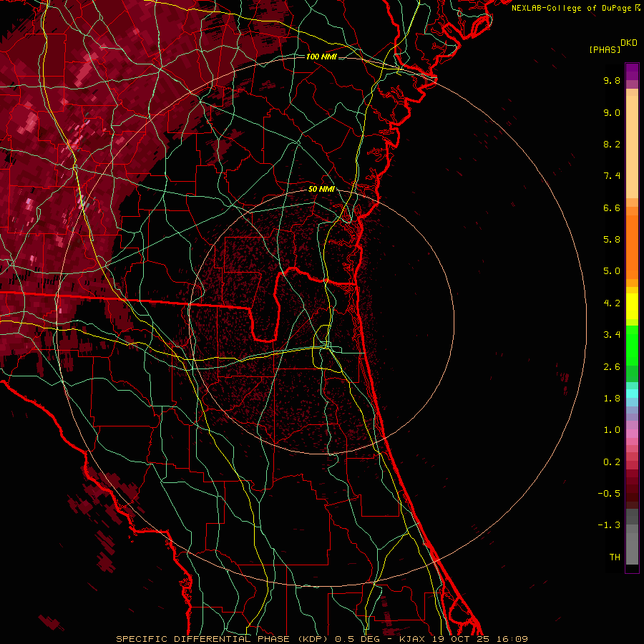
Task: Click the 1.8 value on the color scale
Action: (612, 399)
